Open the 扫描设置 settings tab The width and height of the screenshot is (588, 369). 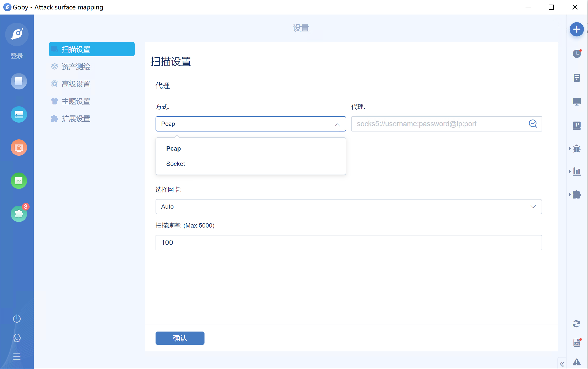click(92, 49)
